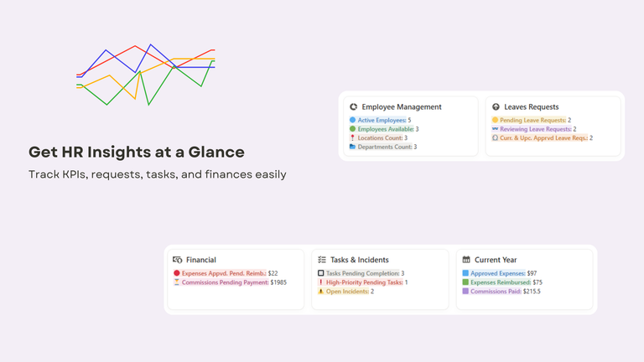The image size is (644, 362).
Task: Click the Leaves Requests arrow icon
Action: point(496,107)
